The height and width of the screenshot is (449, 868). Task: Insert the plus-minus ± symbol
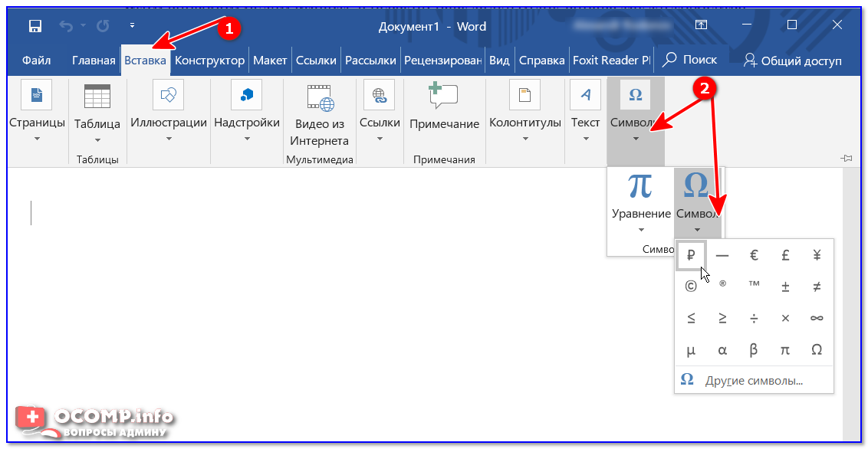coord(785,287)
